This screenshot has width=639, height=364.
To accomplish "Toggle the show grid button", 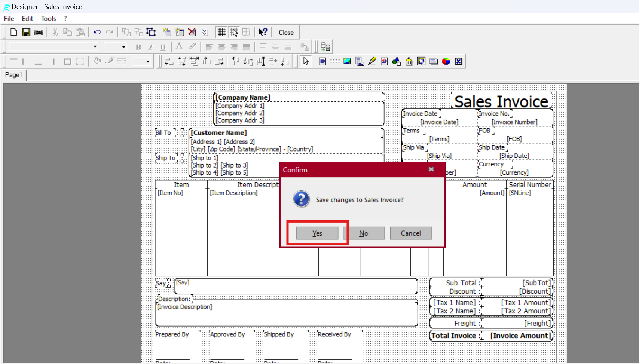I will point(221,32).
